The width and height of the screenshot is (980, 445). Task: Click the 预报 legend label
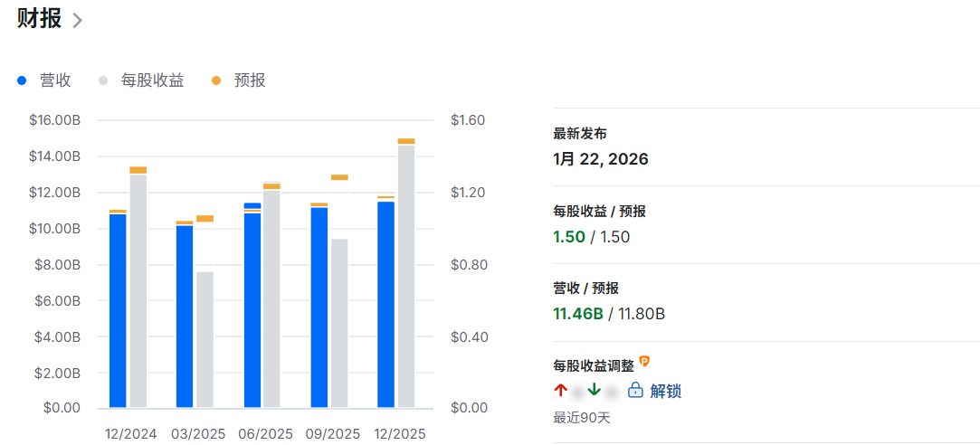coord(250,80)
